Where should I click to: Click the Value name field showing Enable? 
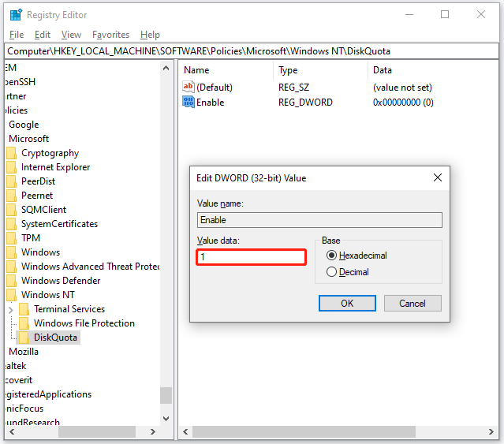click(x=319, y=220)
